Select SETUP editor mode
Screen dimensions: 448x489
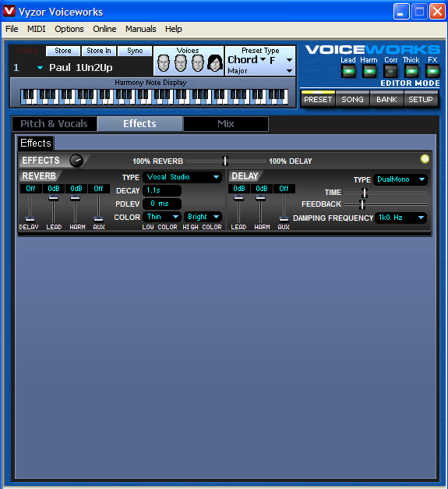click(421, 100)
